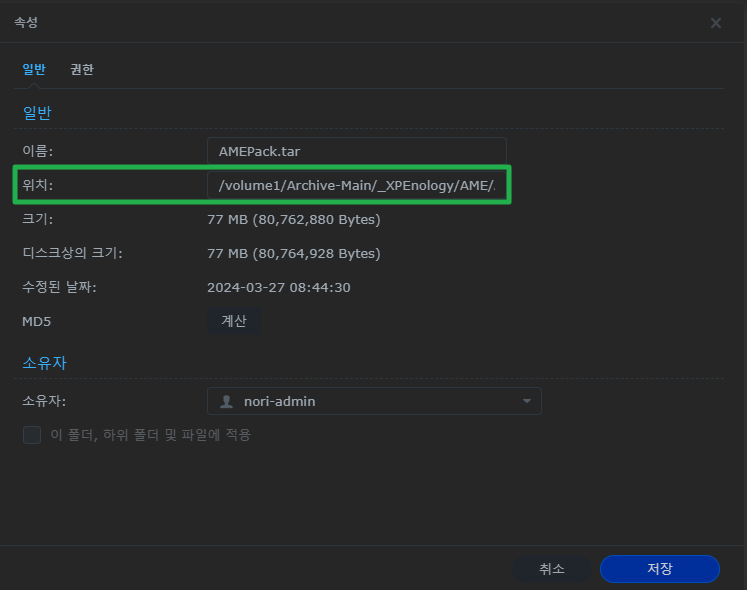Click the arrow on the owner combo box
747x590 pixels.
[x=527, y=401]
